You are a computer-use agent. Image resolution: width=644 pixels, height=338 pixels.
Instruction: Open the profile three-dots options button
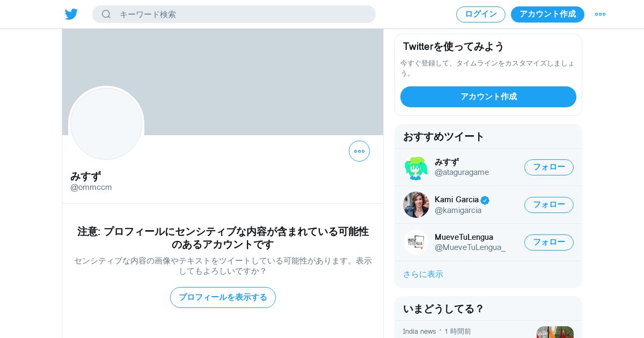tap(359, 151)
